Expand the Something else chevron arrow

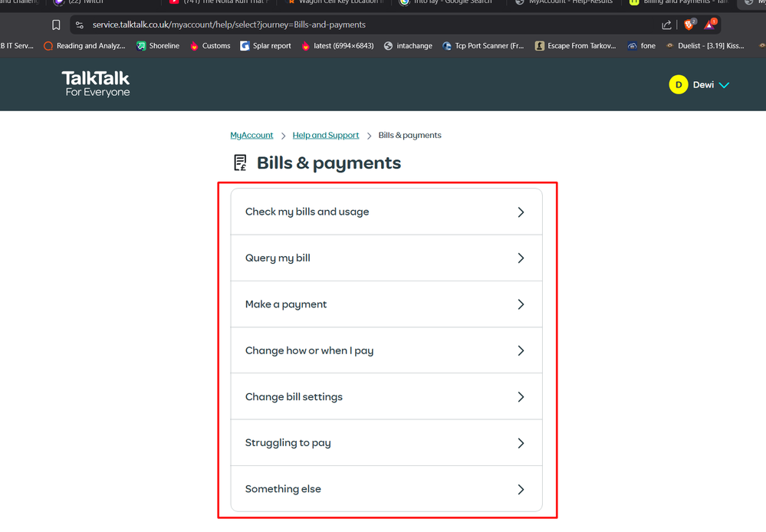521,489
